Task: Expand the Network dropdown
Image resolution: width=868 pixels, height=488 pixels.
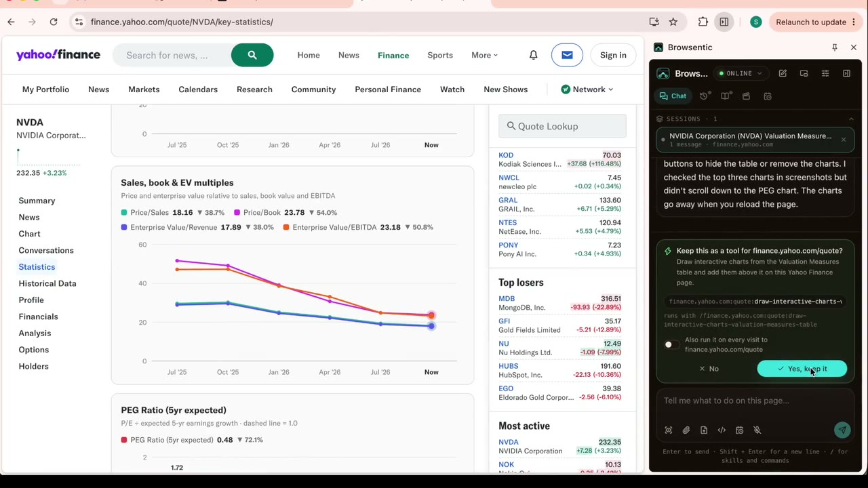Action: (587, 89)
